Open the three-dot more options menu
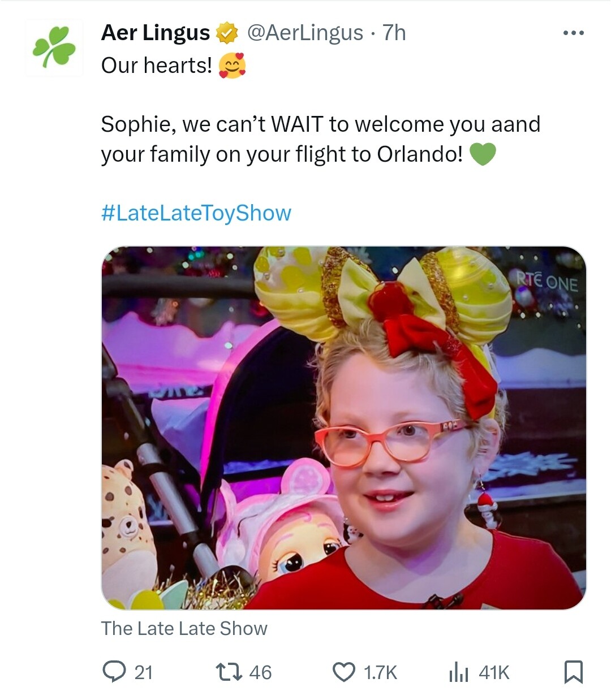 click(573, 33)
